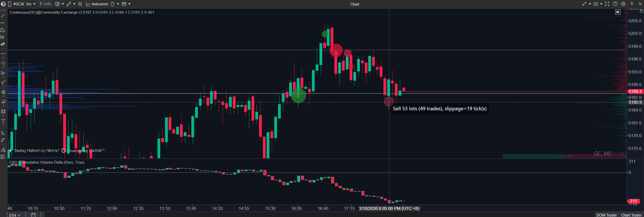Image resolution: width=644 pixels, height=217 pixels.
Task: Click the help question mark icon
Action: (615, 4)
